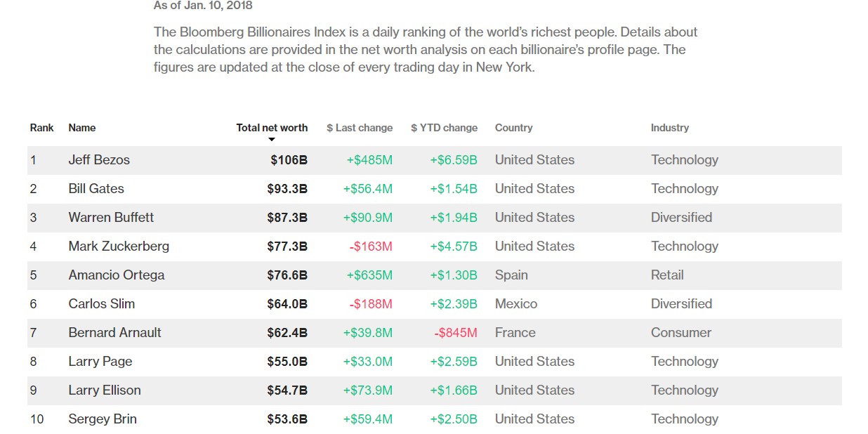Click Larry Page in the ranking
Viewport: 868px width, 434px height.
tap(100, 362)
